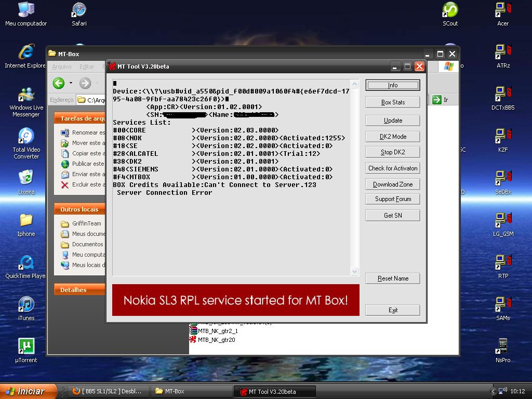Click the Endereço address field
The height and width of the screenshot is (399, 532).
91,100
